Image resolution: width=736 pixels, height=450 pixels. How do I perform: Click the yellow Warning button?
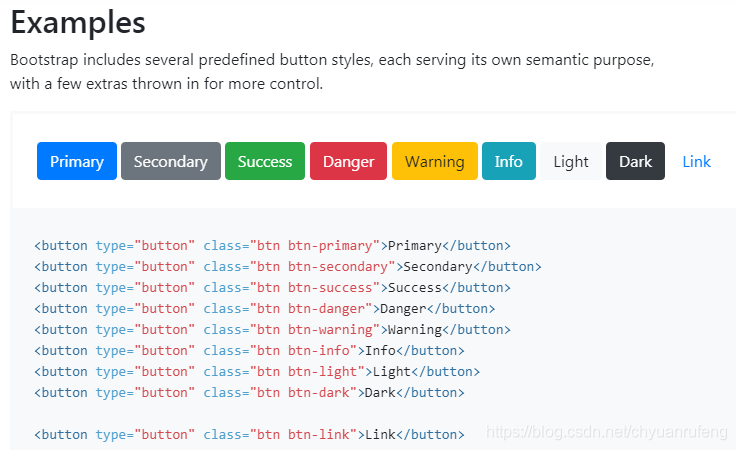pyautogui.click(x=434, y=161)
